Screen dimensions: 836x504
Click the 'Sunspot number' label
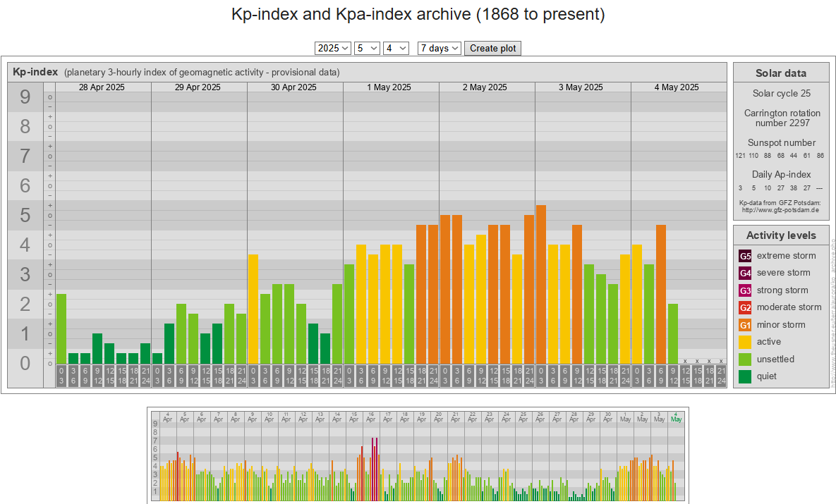(x=782, y=143)
